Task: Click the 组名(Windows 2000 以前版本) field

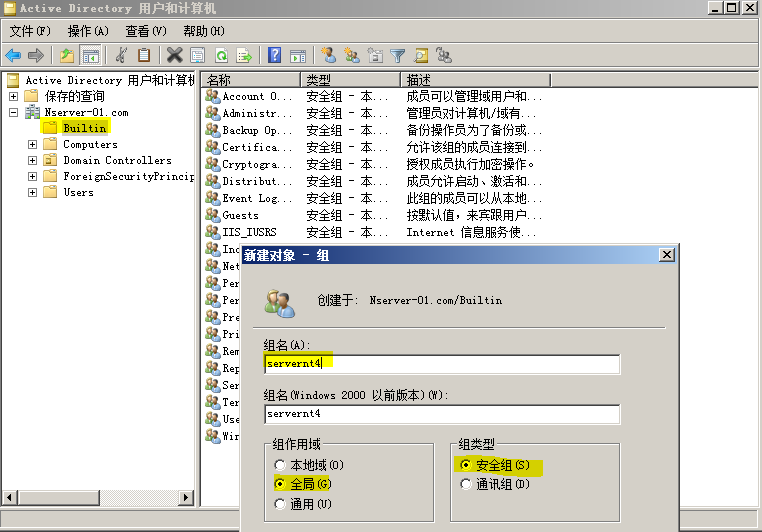Action: (442, 414)
